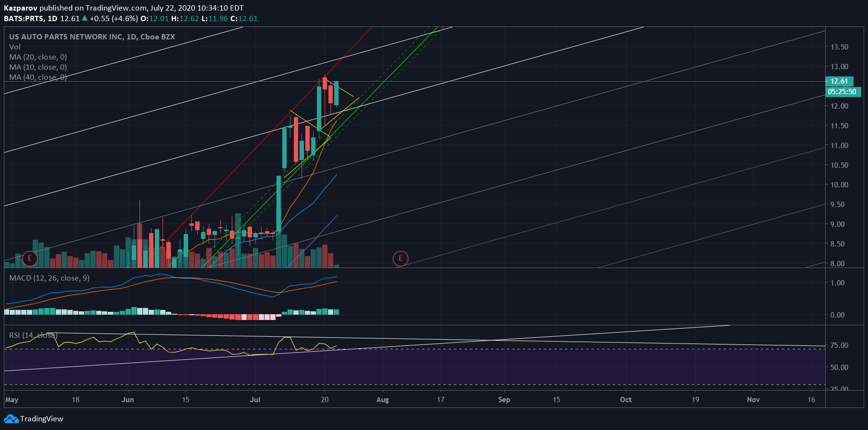Click the 11.00 price axis label

[x=840, y=146]
